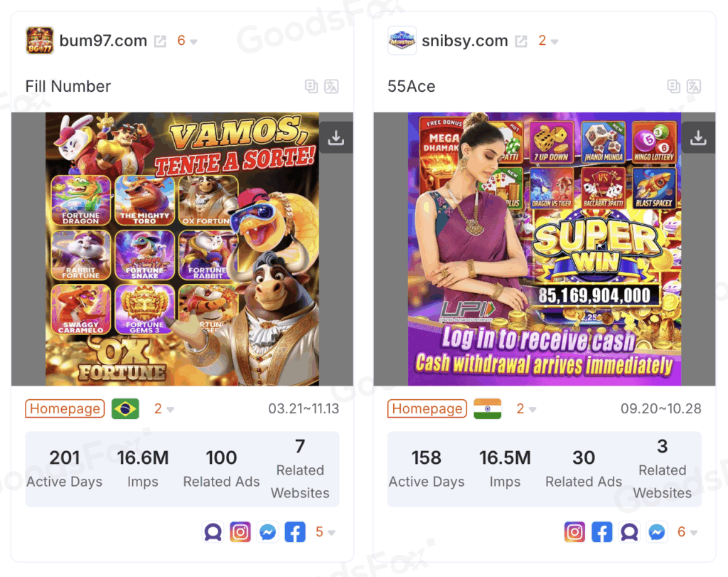The height and width of the screenshot is (577, 728).
Task: Expand the bum97.com count 6 dropdown
Action: point(187,41)
